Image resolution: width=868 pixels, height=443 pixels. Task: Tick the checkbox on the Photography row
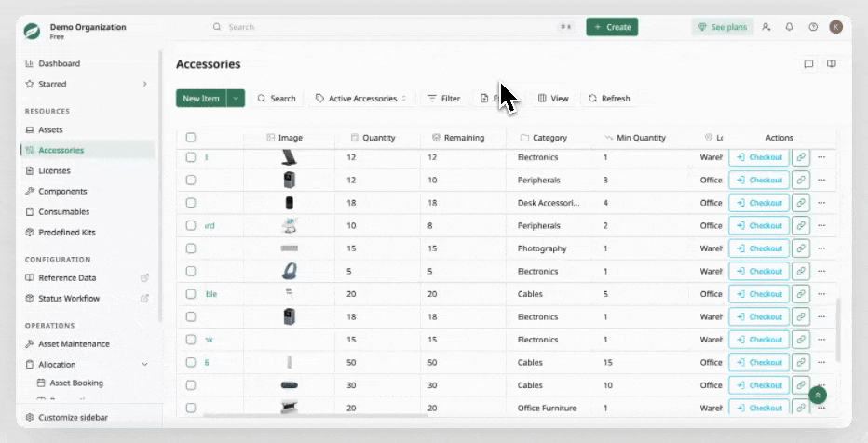pos(190,248)
